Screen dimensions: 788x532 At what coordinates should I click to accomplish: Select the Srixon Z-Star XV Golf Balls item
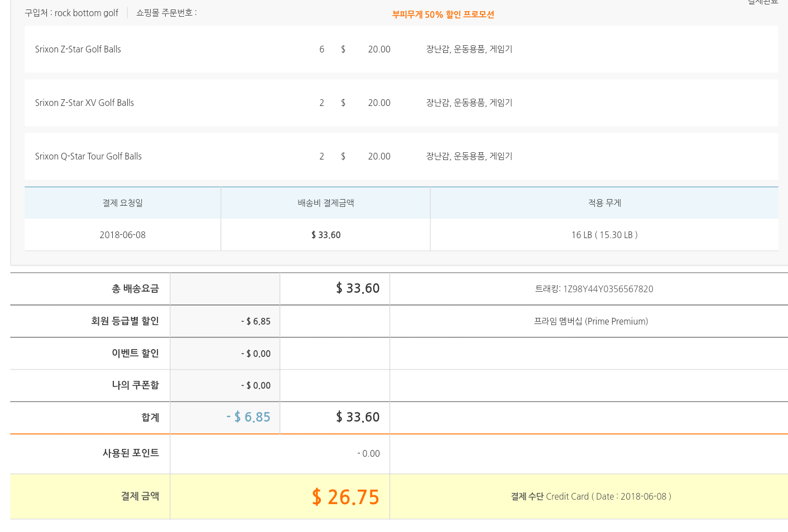[84, 103]
